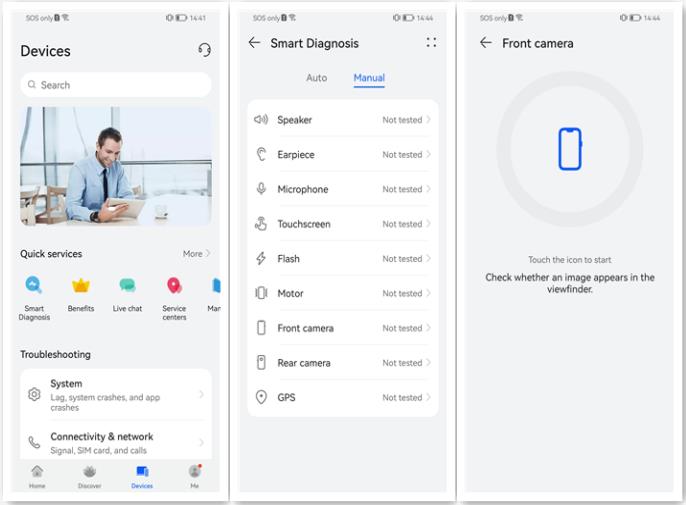This screenshot has height=505, width=686.
Task: Expand System troubleshooting chevron
Action: (x=201, y=394)
